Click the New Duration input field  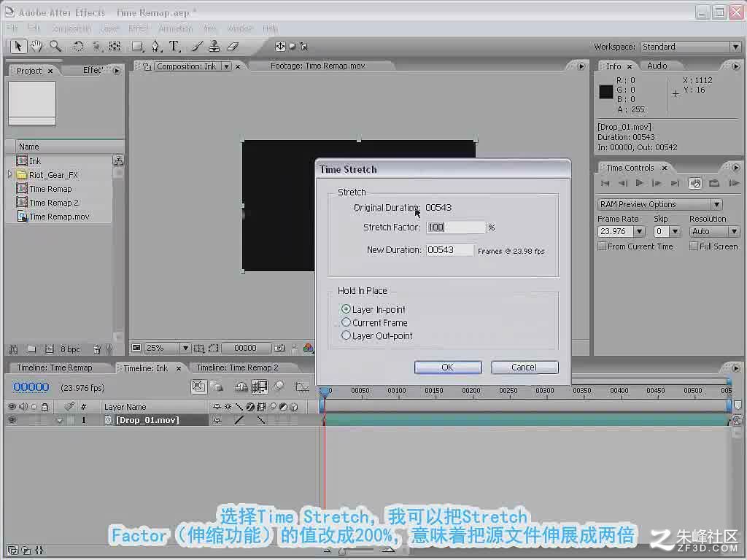pyautogui.click(x=449, y=250)
